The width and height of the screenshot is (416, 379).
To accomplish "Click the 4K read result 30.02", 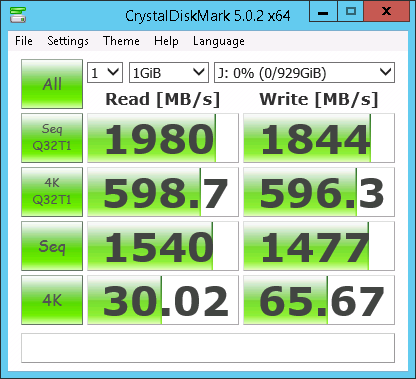I will [163, 300].
